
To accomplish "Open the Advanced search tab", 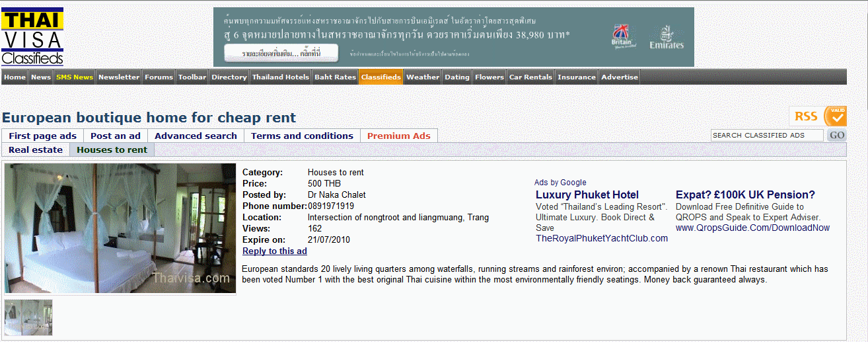I will tap(196, 136).
